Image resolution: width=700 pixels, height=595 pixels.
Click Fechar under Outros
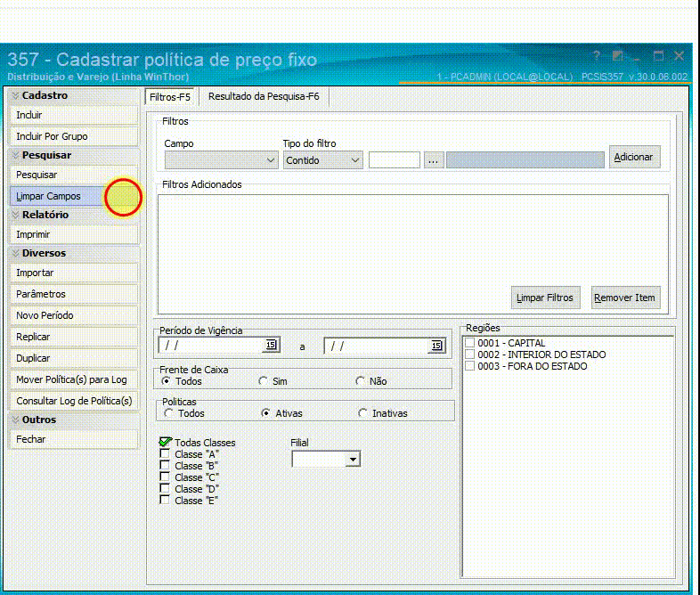coord(74,439)
